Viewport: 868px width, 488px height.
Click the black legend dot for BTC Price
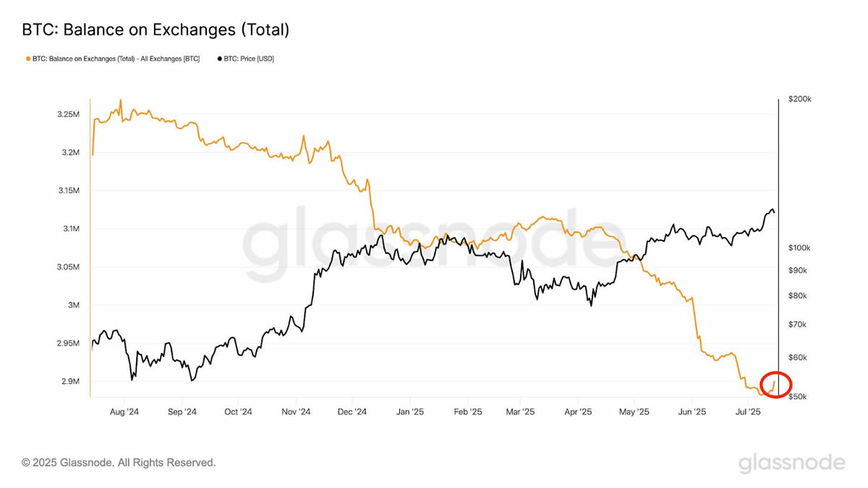click(x=220, y=59)
